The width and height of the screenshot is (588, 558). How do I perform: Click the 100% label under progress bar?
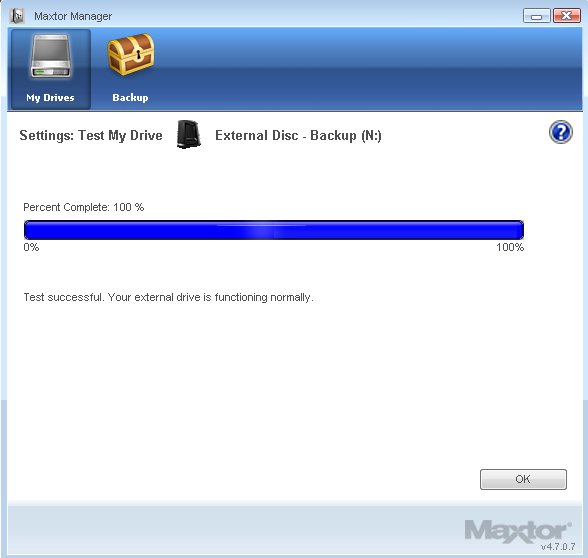click(x=510, y=248)
